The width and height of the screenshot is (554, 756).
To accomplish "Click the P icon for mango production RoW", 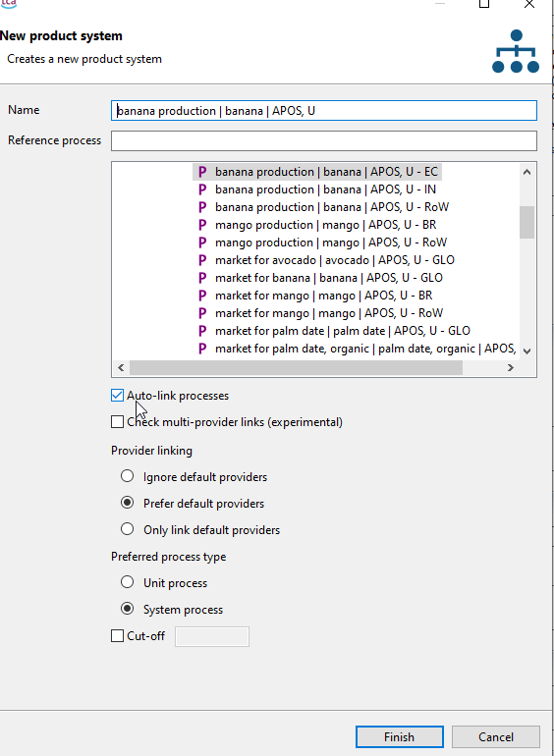I will [202, 243].
